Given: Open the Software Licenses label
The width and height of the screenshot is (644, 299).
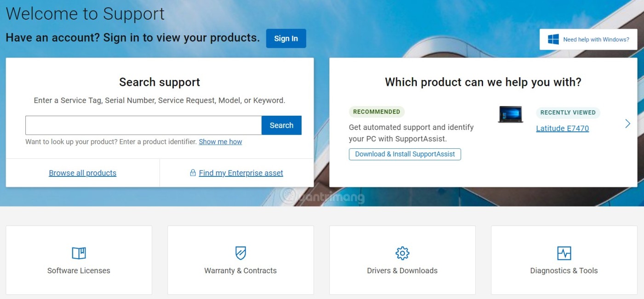Looking at the screenshot, I should tap(79, 271).
